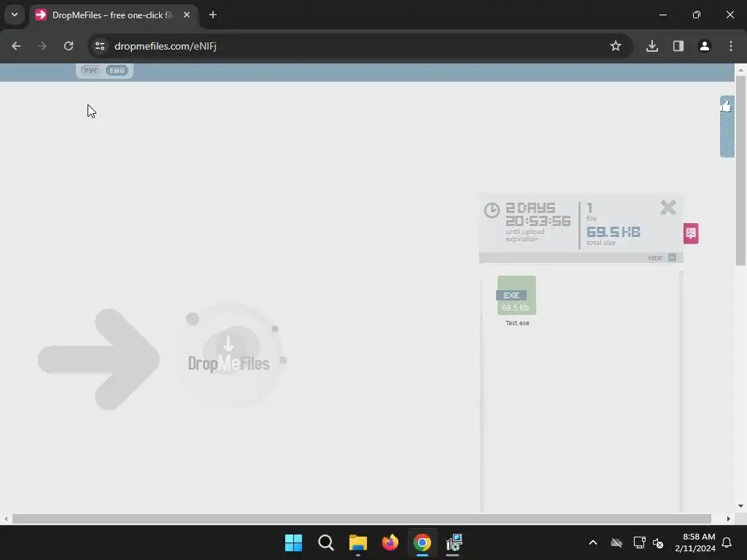Switch language to ENG

117,71
